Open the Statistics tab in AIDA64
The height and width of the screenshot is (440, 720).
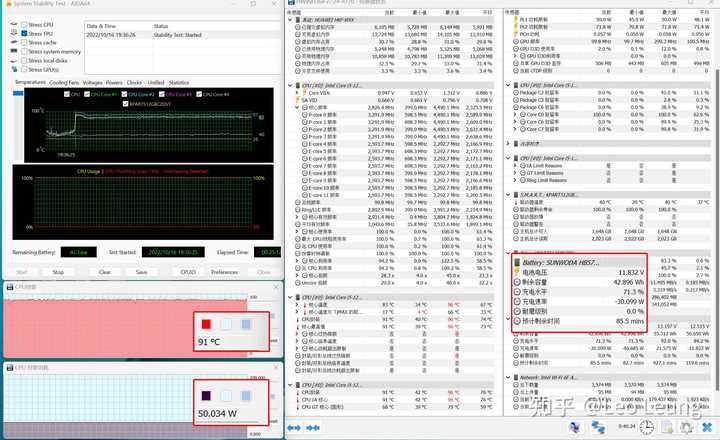178,82
